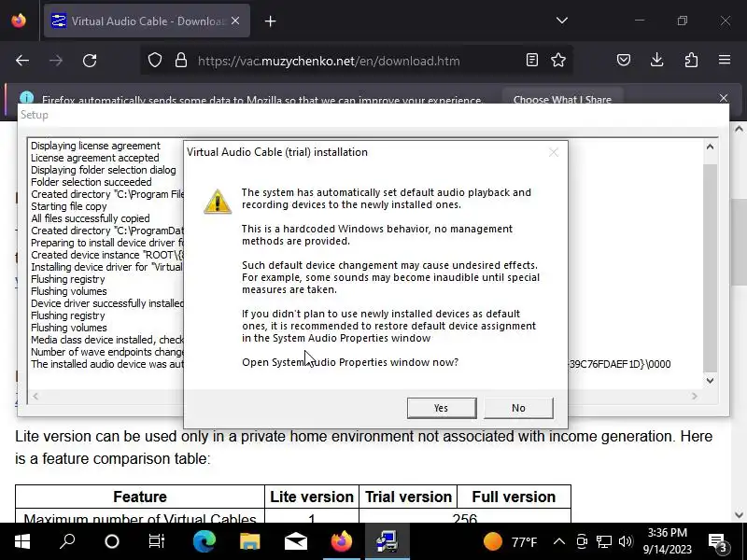747x560 pixels.
Task: Reload the current Firefox page
Action: [x=90, y=61]
